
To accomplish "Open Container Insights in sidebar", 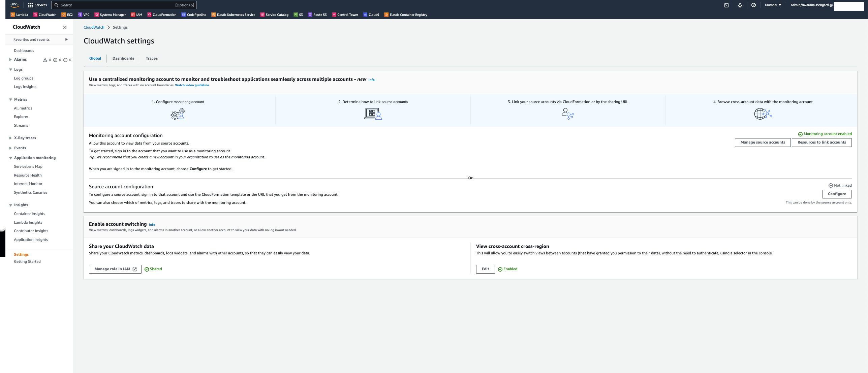I will (x=29, y=214).
